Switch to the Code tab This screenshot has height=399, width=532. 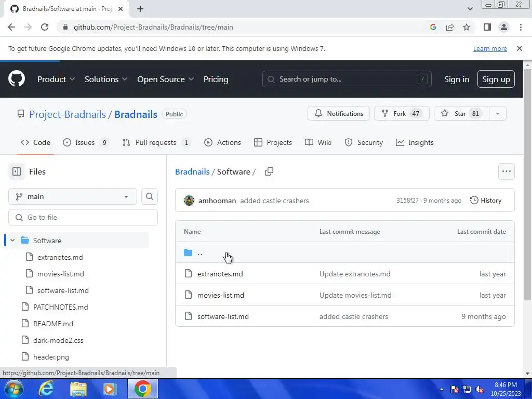(35, 142)
